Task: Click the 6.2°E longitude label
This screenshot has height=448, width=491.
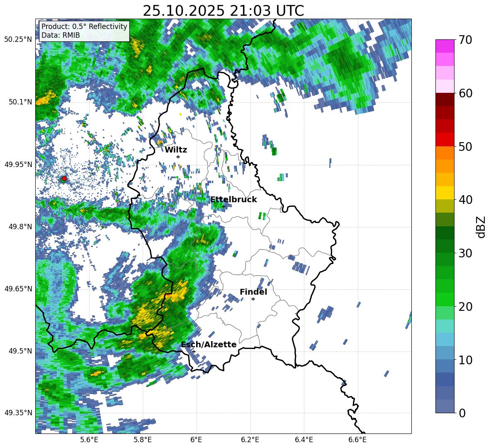Action: pyautogui.click(x=250, y=440)
